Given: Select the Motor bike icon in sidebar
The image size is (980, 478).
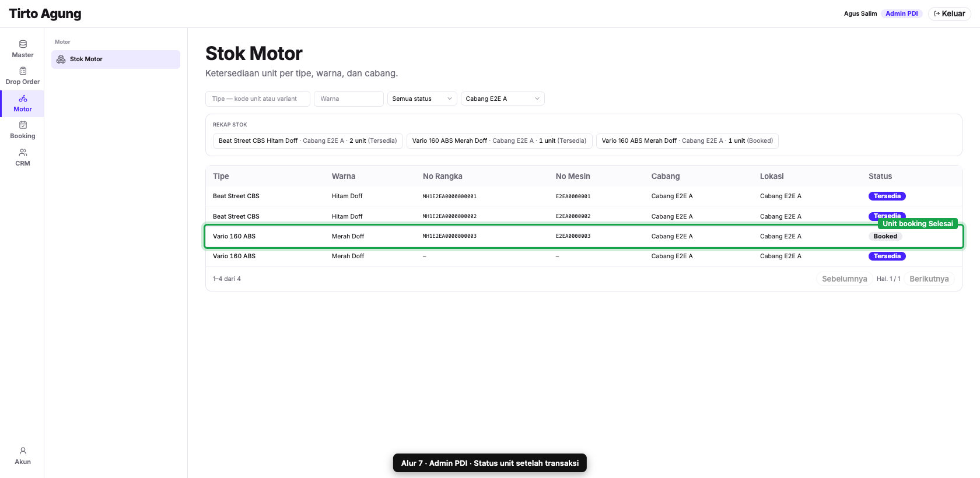Looking at the screenshot, I should (x=23, y=99).
